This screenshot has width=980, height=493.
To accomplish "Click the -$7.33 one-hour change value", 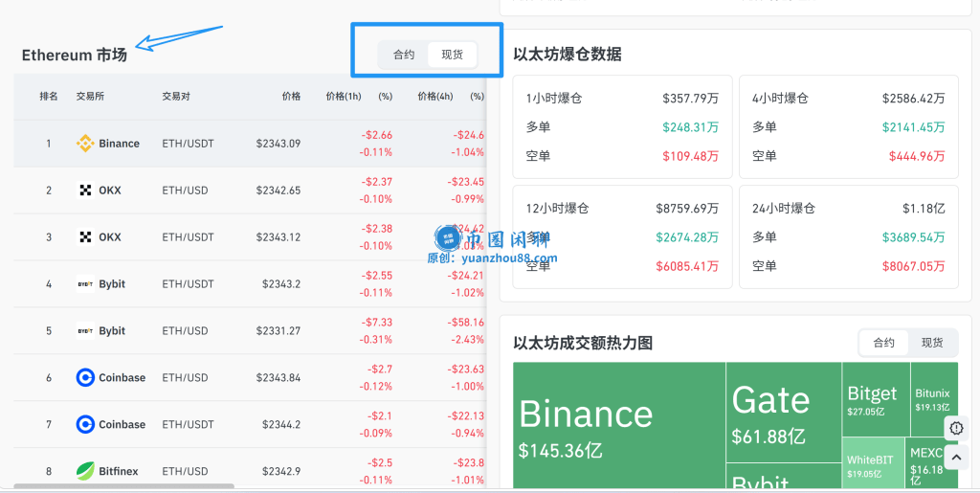I will pyautogui.click(x=376, y=323).
